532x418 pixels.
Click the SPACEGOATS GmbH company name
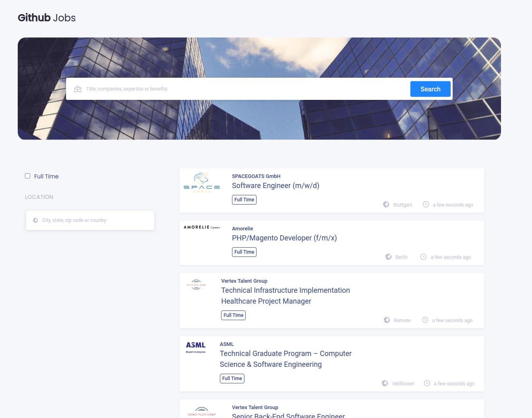point(256,176)
